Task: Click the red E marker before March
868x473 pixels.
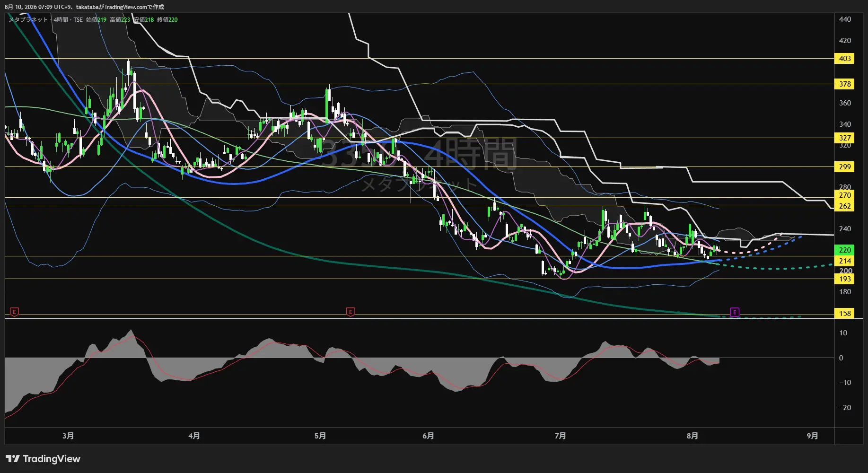Action: click(15, 312)
